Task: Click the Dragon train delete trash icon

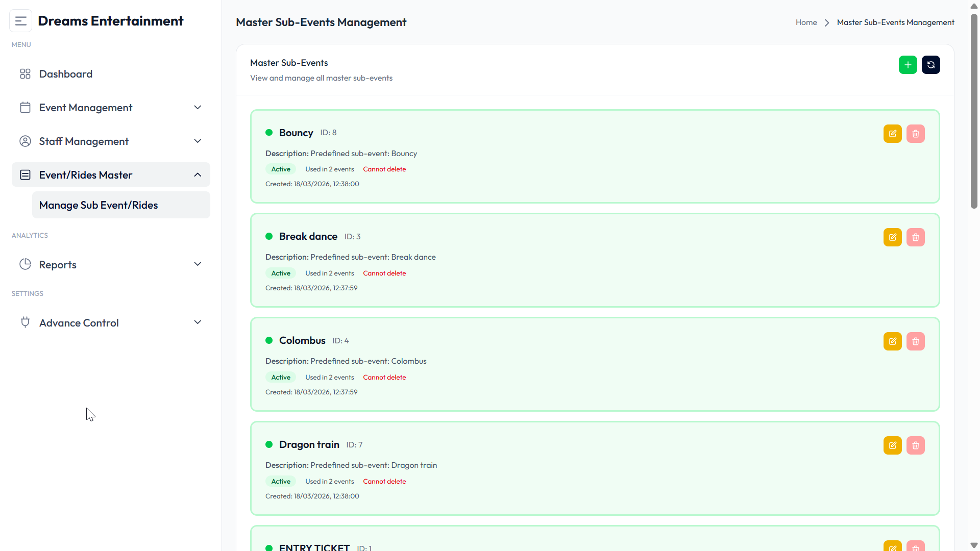Action: tap(915, 445)
